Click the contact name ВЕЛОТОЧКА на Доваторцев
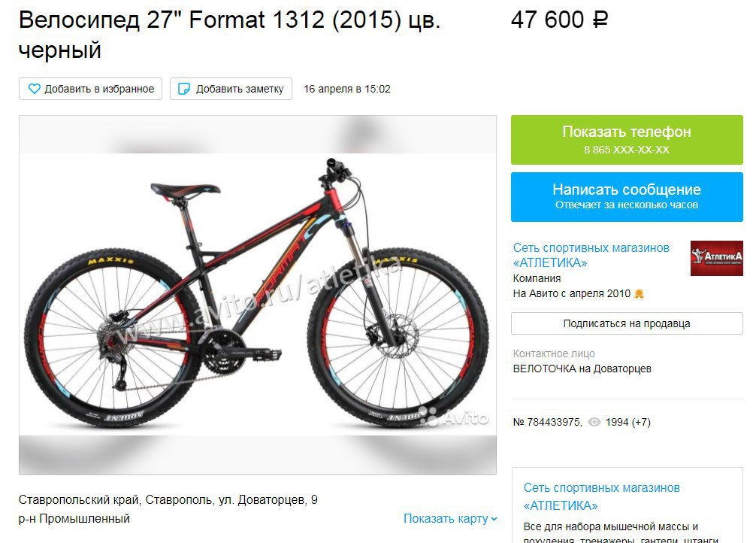The height and width of the screenshot is (543, 756). click(582, 369)
